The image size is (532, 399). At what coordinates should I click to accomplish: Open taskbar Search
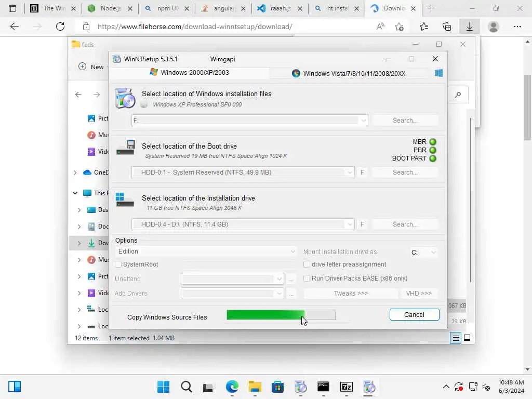187,387
